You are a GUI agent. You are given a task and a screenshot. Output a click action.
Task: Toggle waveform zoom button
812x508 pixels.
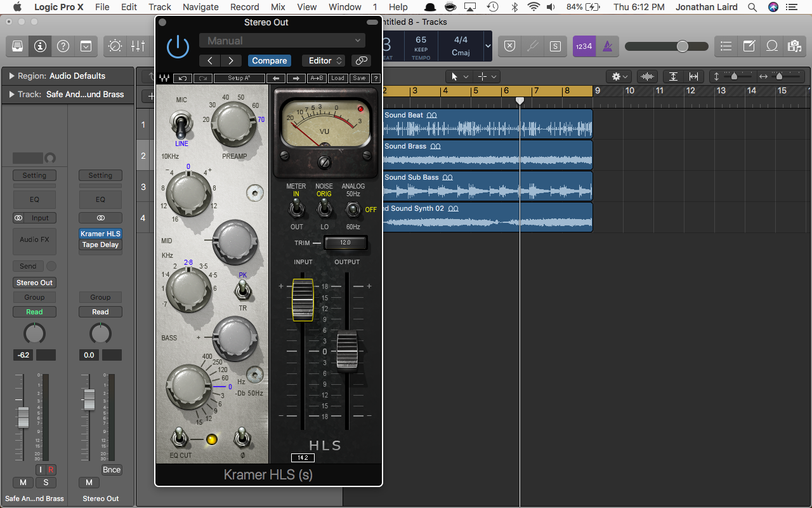coord(648,76)
